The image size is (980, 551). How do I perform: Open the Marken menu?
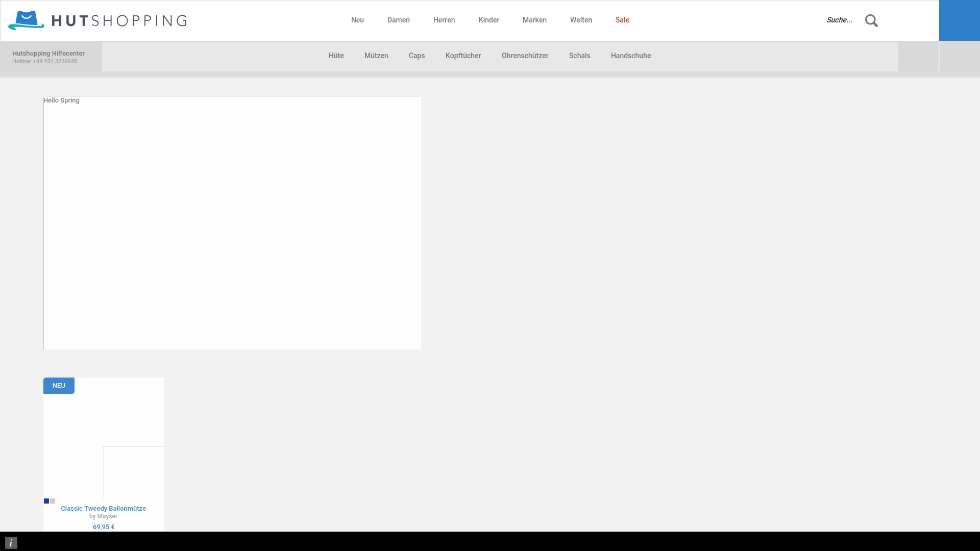point(534,20)
